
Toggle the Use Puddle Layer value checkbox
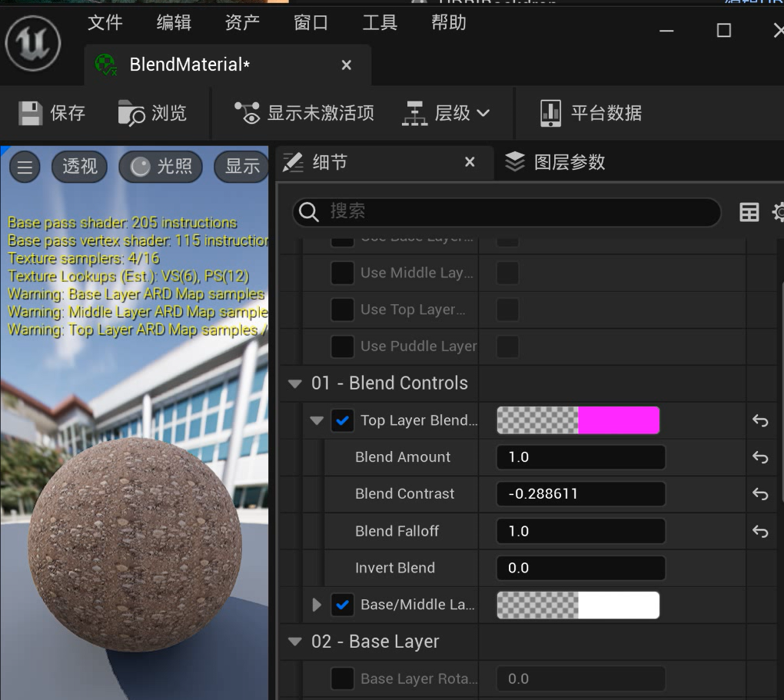tap(507, 347)
